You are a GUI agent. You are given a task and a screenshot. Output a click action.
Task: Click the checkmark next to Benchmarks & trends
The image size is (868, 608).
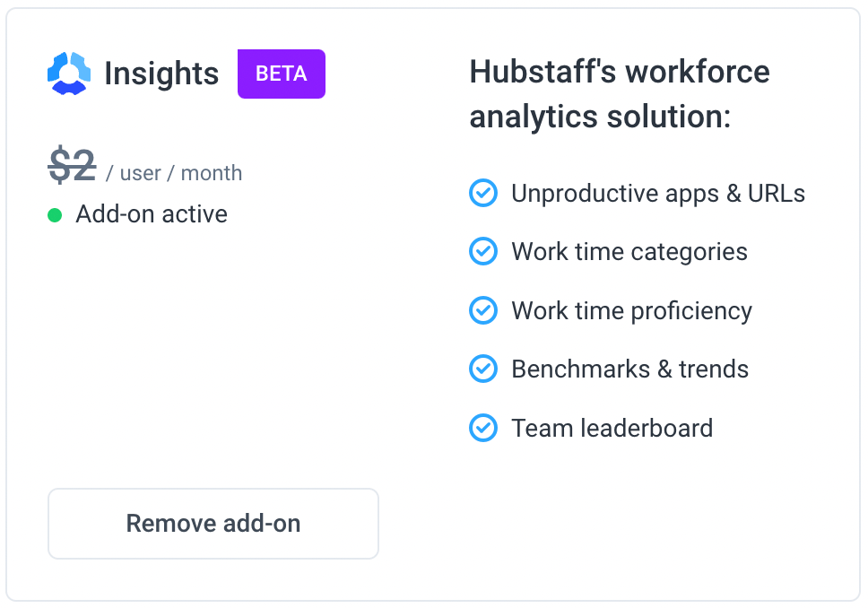coord(483,369)
